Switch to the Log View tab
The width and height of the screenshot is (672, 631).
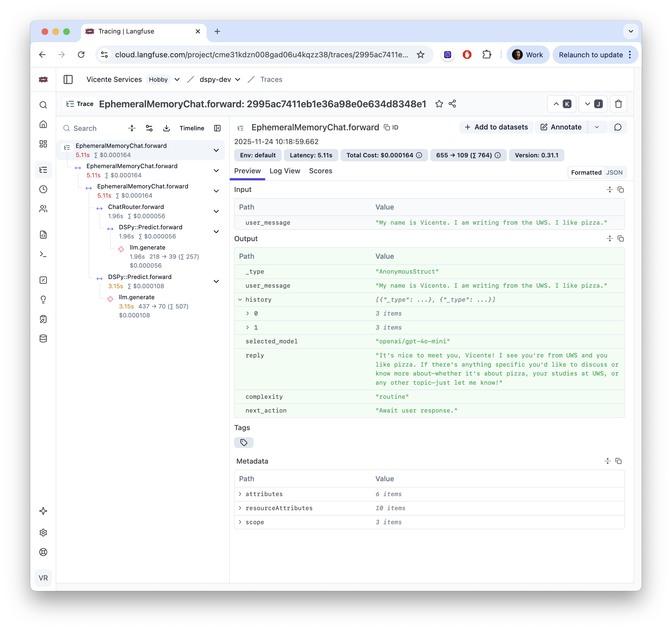click(x=285, y=171)
